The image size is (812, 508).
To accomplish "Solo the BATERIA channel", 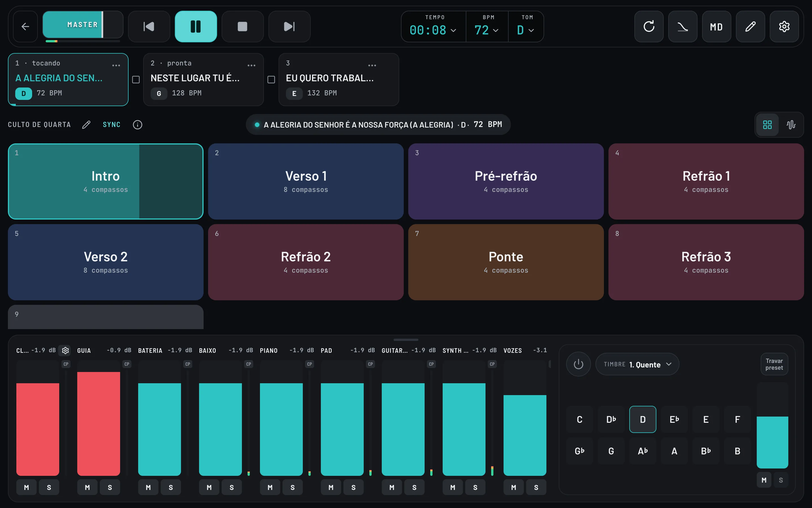I will [x=171, y=487].
